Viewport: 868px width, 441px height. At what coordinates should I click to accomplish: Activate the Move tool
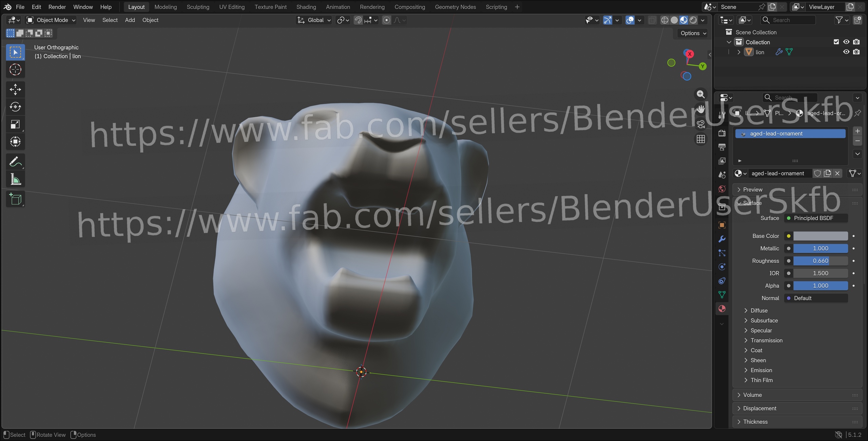point(15,90)
